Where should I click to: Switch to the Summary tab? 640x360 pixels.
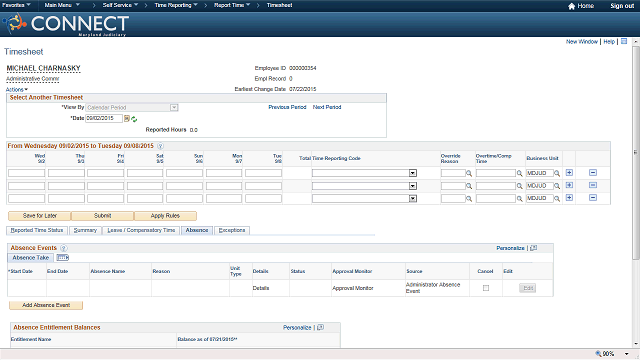[85, 231]
